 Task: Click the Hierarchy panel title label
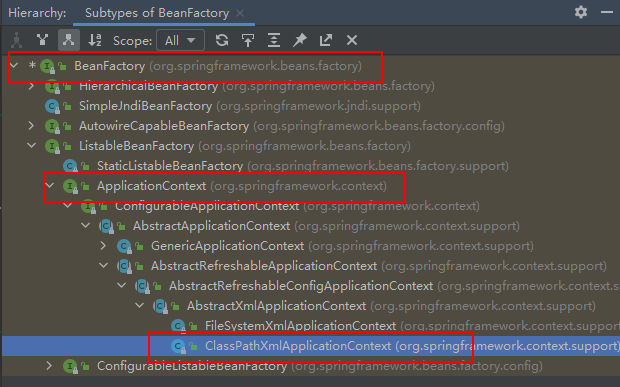(37, 13)
